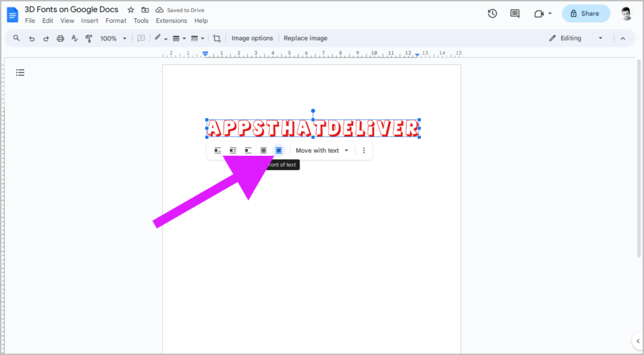Open the Format menu
The width and height of the screenshot is (644, 355).
(116, 20)
